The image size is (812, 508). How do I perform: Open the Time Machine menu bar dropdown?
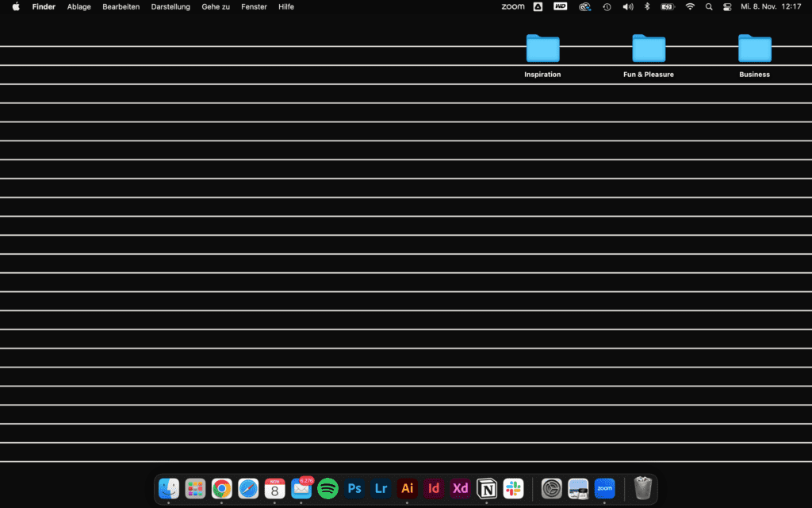click(x=607, y=6)
